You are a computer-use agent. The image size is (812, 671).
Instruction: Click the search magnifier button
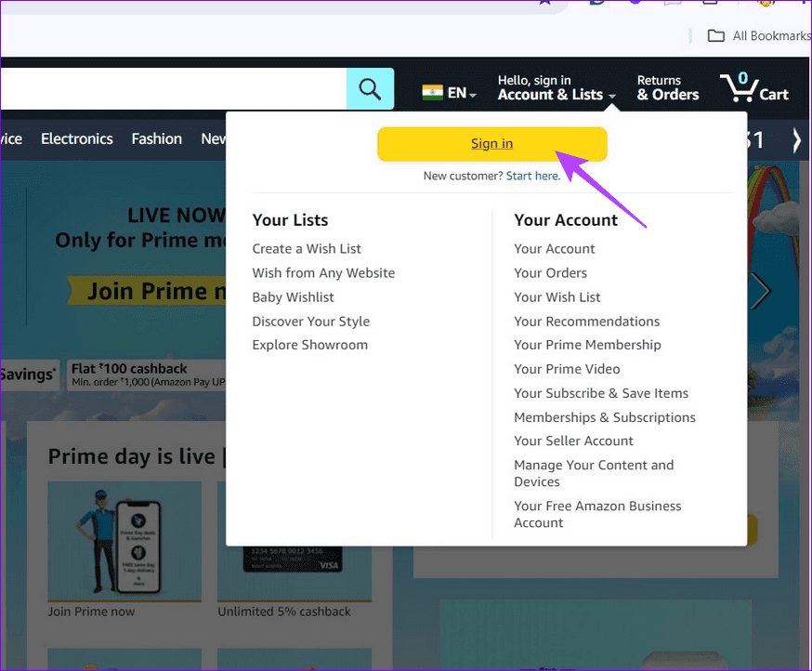pyautogui.click(x=370, y=89)
